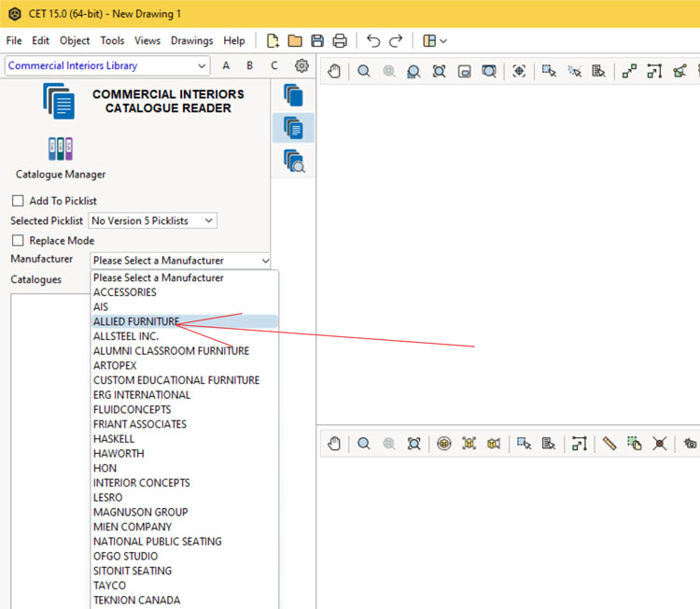
Task: Select NATIONAL PUBLIC SEATING manufacturer
Action: coord(185,542)
